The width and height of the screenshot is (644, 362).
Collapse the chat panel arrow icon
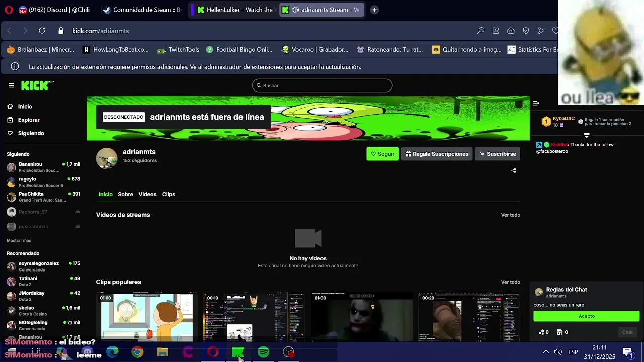pos(536,103)
